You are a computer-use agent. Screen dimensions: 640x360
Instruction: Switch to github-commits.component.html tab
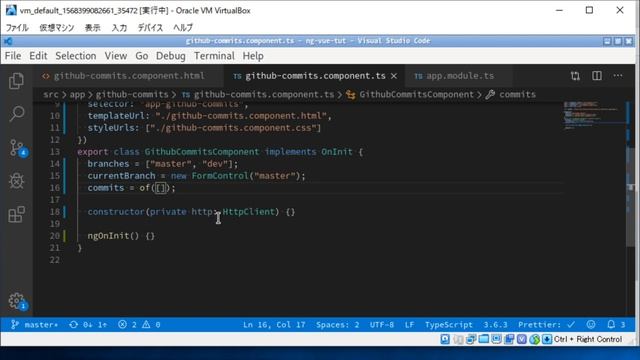[x=128, y=76]
